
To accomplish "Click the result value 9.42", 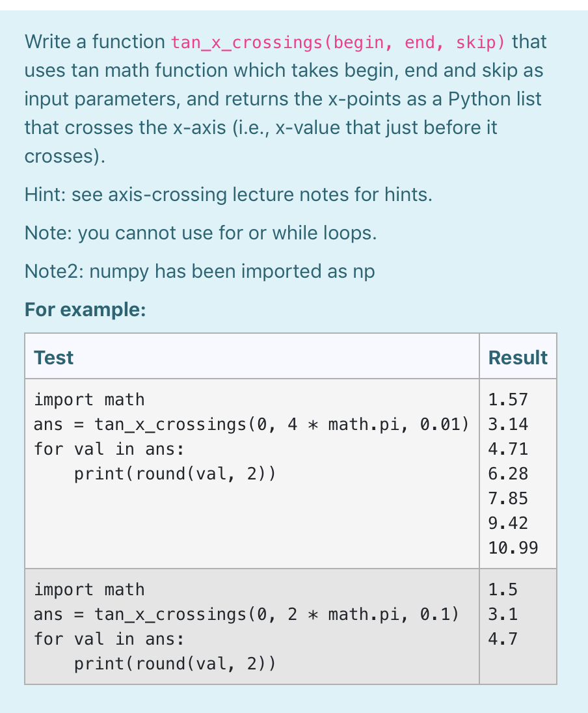I will click(508, 524).
